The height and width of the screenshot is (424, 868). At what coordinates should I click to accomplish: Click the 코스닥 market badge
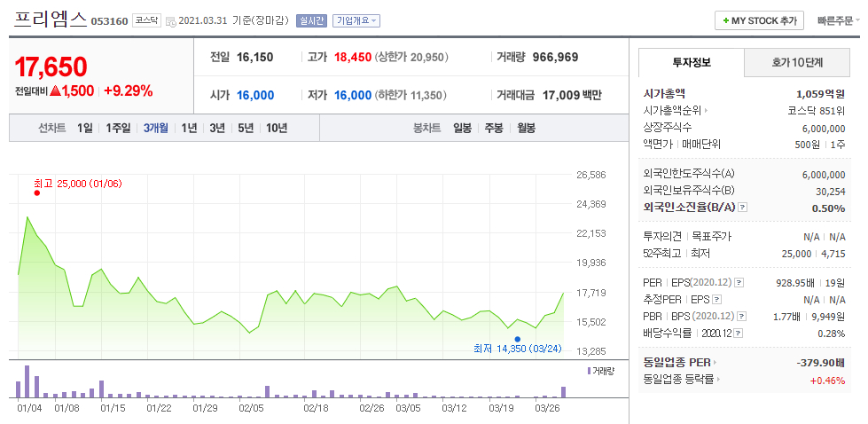click(146, 21)
